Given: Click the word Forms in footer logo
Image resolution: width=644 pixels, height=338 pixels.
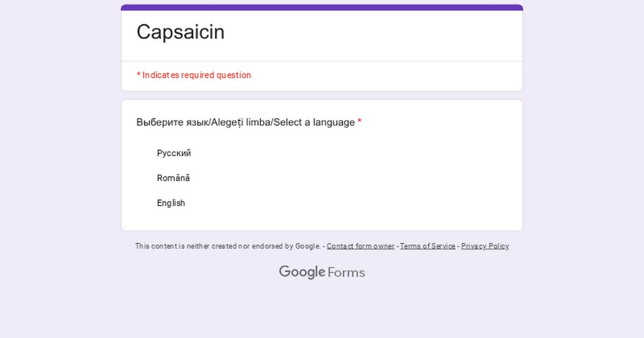Looking at the screenshot, I should (346, 273).
